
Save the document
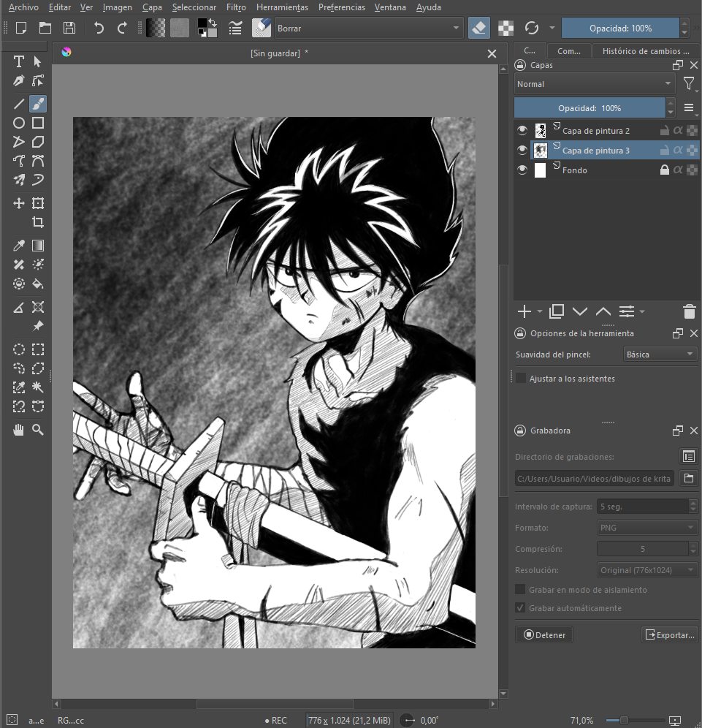[69, 29]
